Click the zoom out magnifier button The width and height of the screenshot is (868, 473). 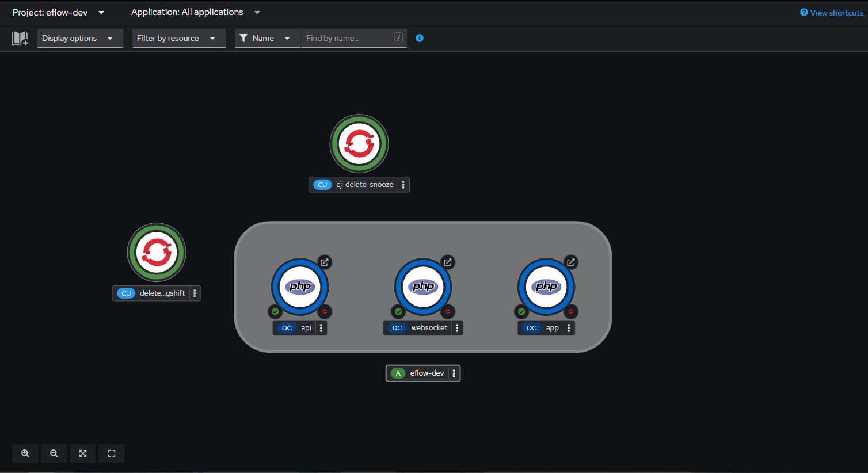(x=54, y=453)
